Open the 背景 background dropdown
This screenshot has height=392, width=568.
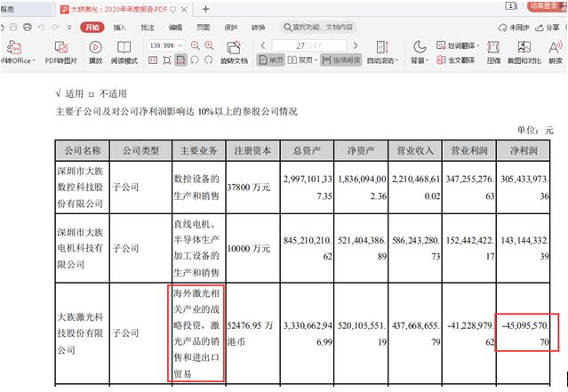(420, 52)
